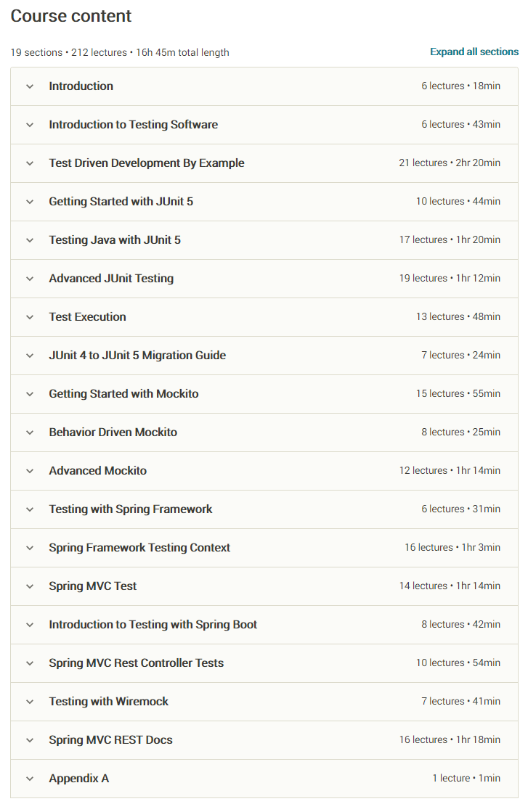The height and width of the screenshot is (812, 528).
Task: Click the Testing with Spring Framework heading
Action: 131,509
